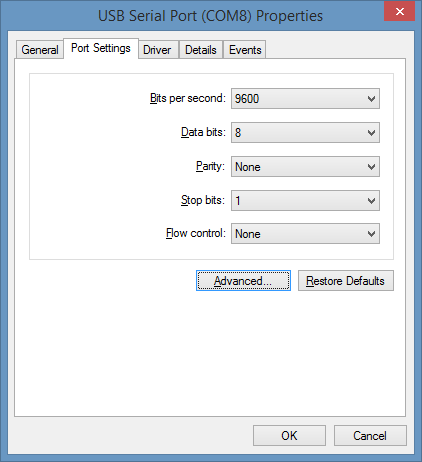Close the COM8 Properties window
Image resolution: width=422 pixels, height=462 pixels.
pyautogui.click(x=399, y=12)
